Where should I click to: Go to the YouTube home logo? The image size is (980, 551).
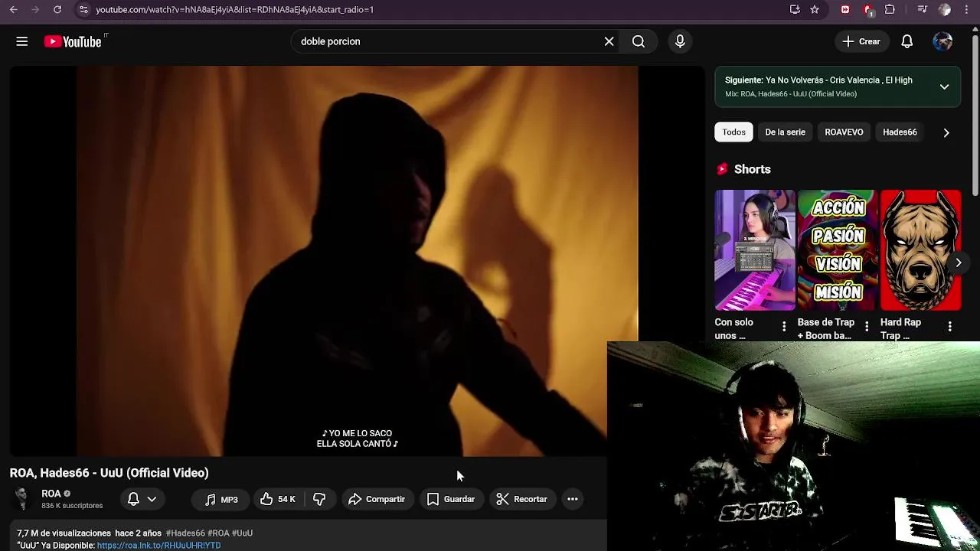[73, 41]
